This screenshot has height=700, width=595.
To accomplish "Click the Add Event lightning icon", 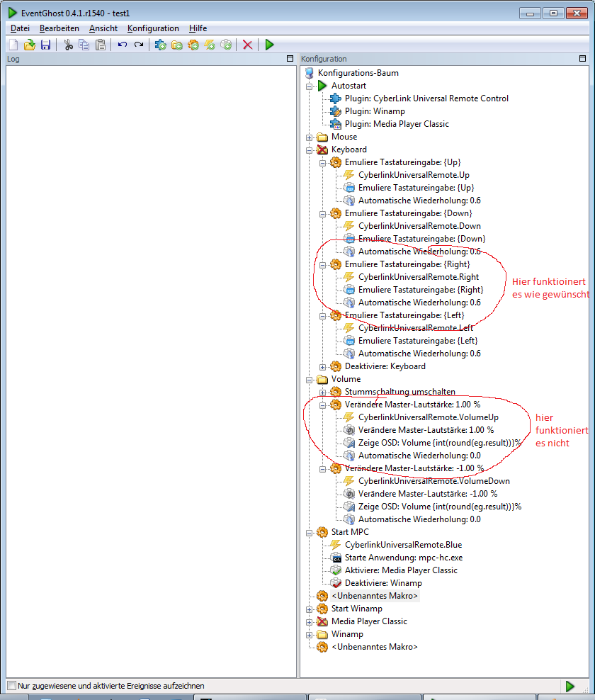I will (210, 45).
